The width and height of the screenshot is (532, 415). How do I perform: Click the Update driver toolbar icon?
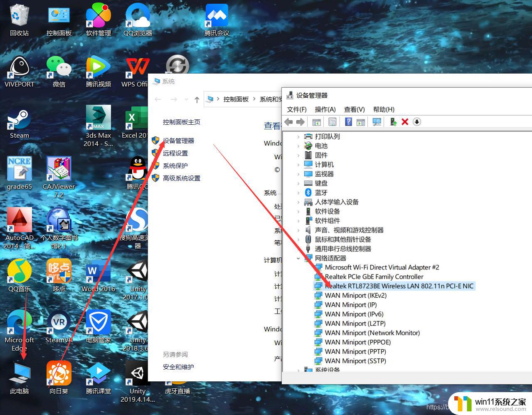pyautogui.click(x=393, y=122)
